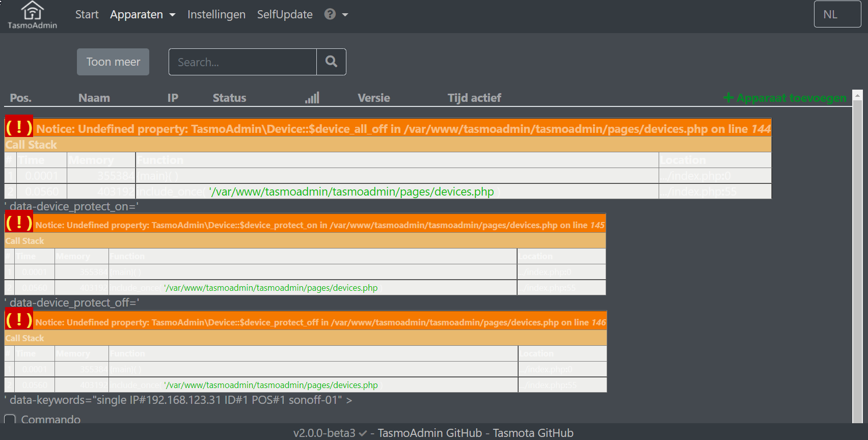Click the warning icon for device_all_off notice
Screen dimensions: 868x440
[x=19, y=127]
